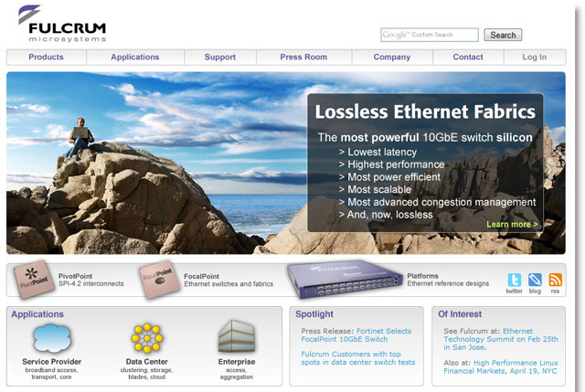585x392 pixels.
Task: Open Fortinet Selects FocalPoint 10GbE Switch link
Action: 356,335
